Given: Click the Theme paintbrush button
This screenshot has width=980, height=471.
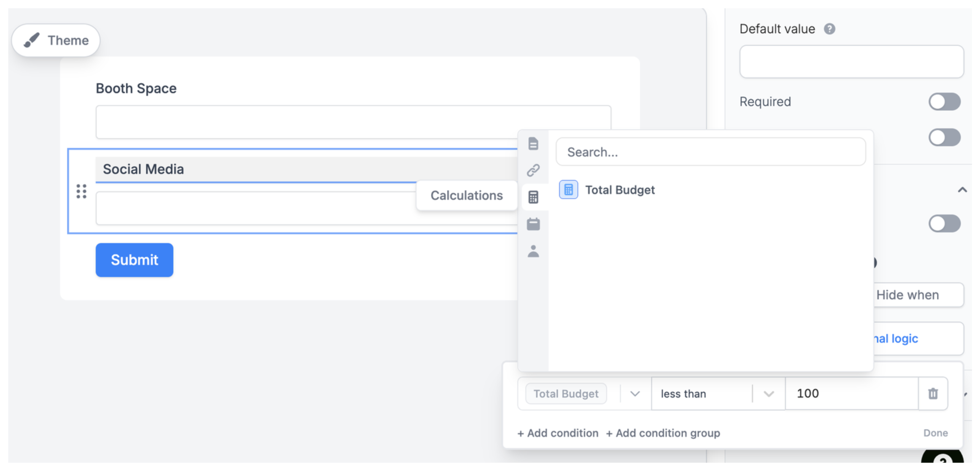Looking at the screenshot, I should [56, 40].
